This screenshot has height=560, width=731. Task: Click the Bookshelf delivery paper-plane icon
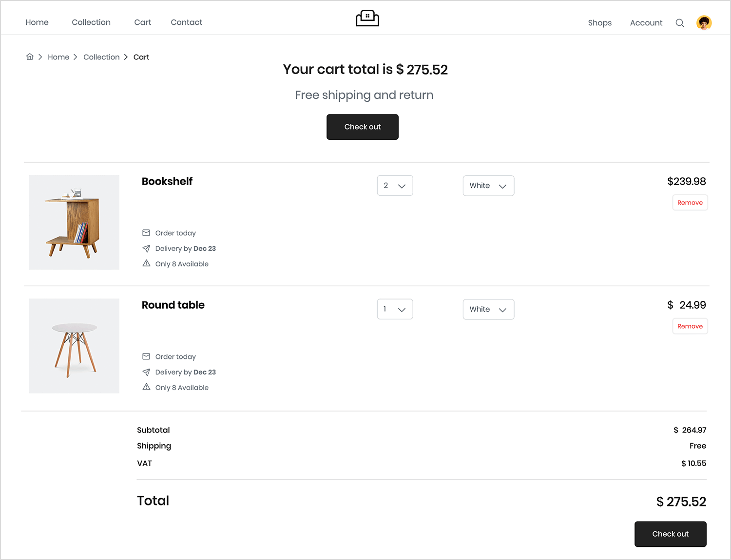(x=146, y=248)
